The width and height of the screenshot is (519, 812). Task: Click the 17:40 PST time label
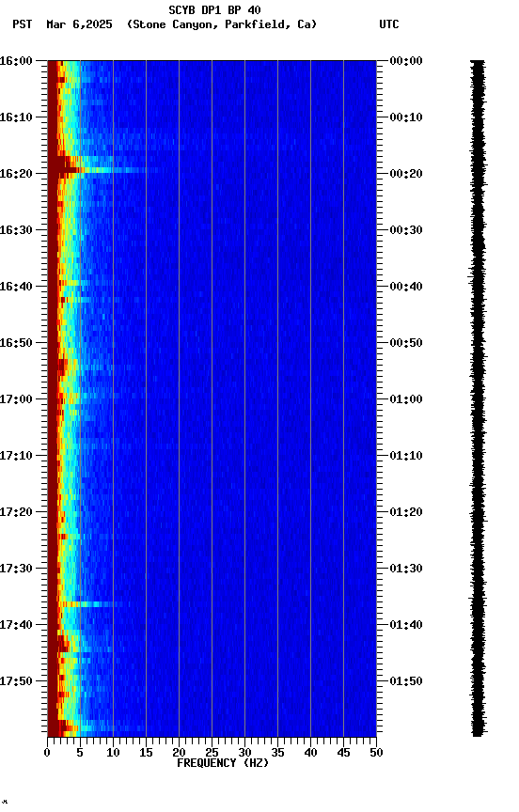click(16, 625)
